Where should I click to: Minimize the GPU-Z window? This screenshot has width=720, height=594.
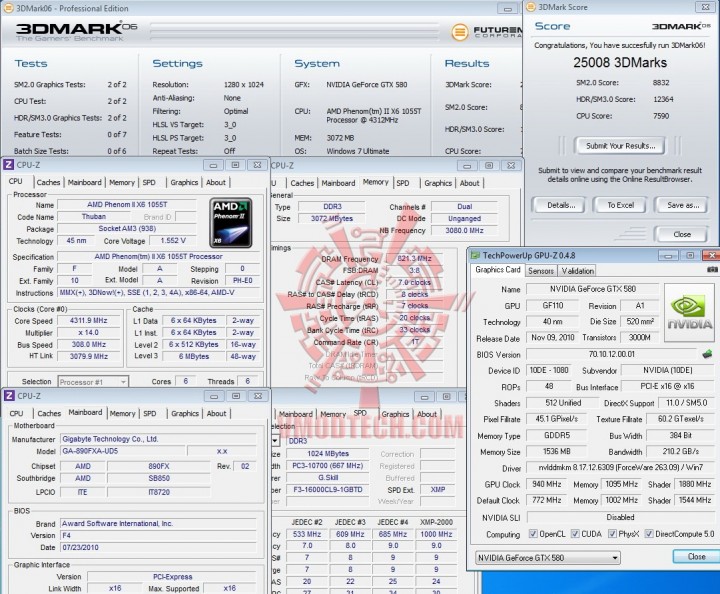(668, 256)
